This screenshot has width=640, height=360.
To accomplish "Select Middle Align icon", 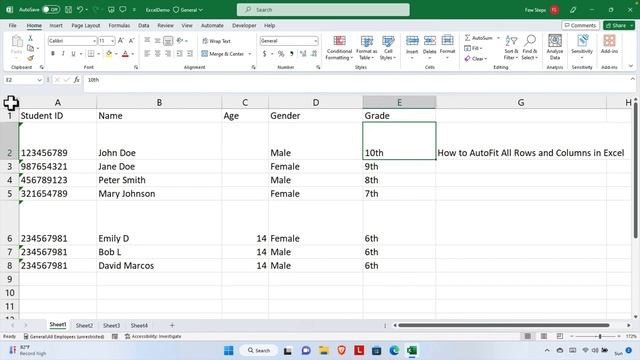I will click(x=158, y=40).
